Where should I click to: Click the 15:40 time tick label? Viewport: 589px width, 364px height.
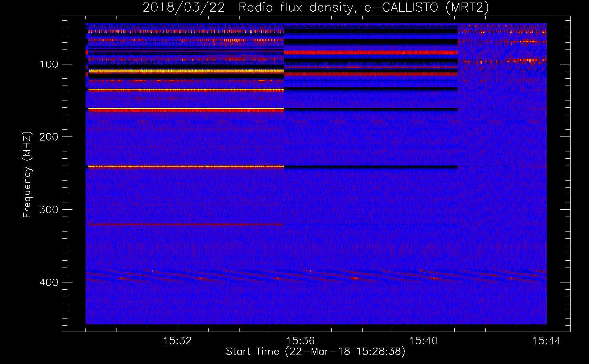point(423,341)
